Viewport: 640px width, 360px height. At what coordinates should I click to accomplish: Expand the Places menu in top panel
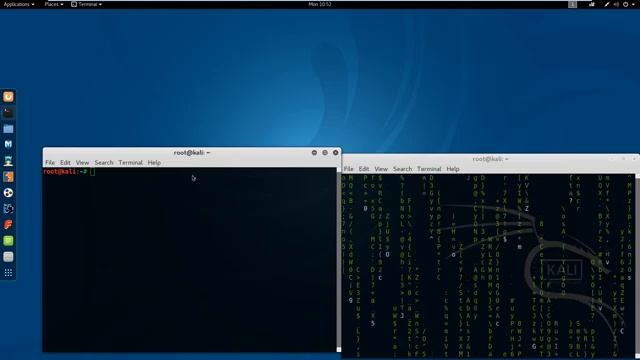point(53,4)
